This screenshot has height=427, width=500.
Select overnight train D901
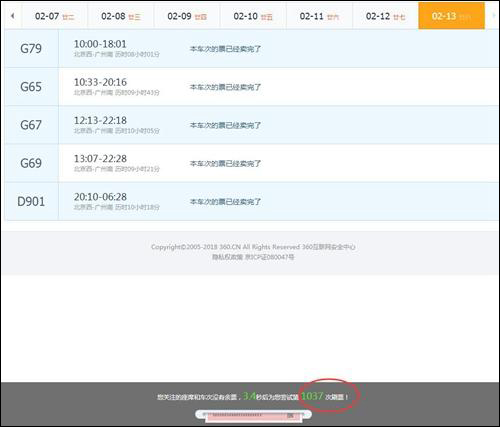coord(31,201)
